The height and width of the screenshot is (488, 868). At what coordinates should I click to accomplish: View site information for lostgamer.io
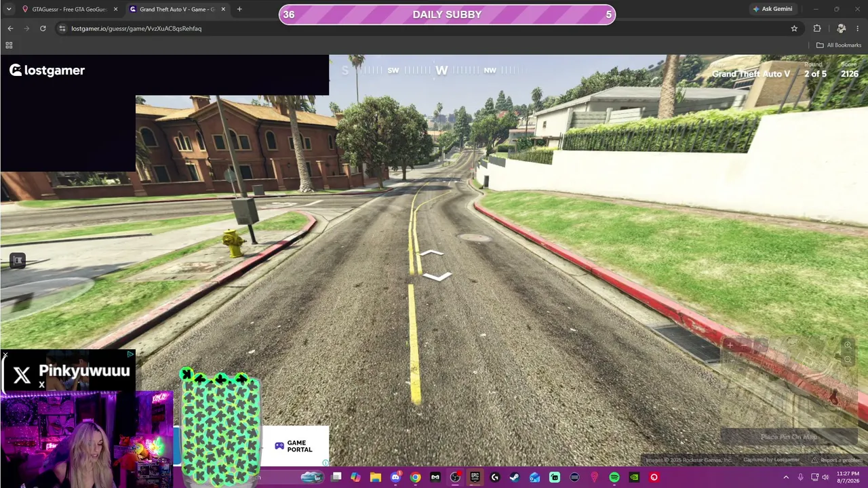pos(62,28)
